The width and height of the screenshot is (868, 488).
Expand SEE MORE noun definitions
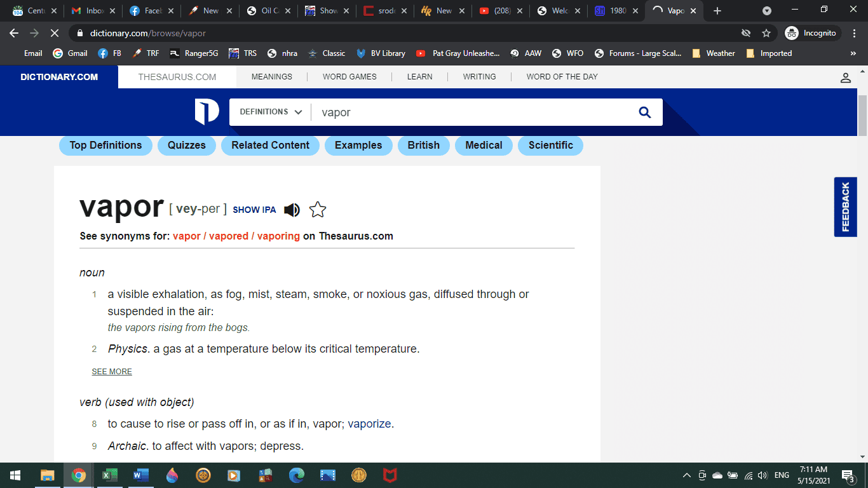click(112, 372)
